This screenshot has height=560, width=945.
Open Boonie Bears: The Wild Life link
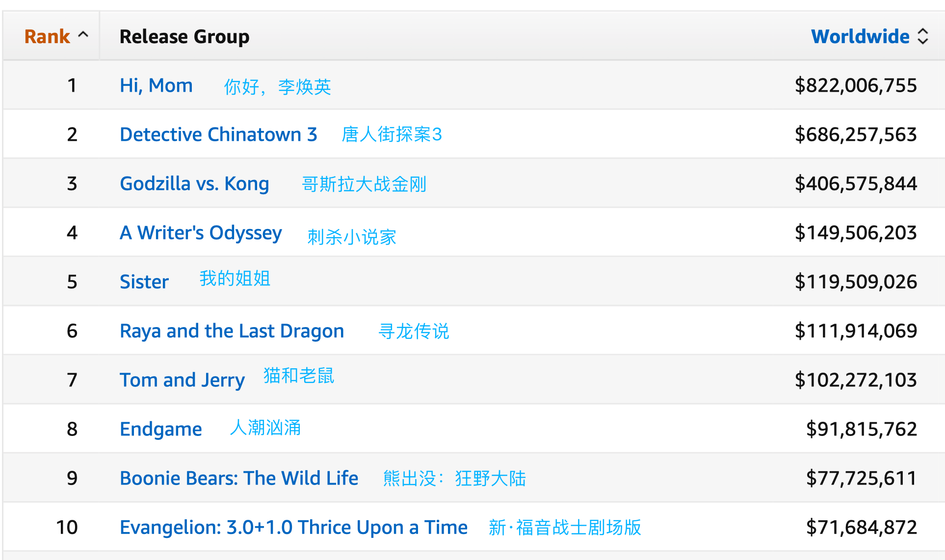(x=239, y=478)
